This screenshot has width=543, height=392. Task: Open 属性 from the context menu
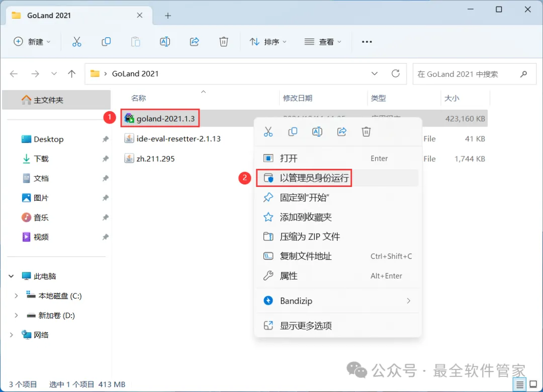coord(338,276)
